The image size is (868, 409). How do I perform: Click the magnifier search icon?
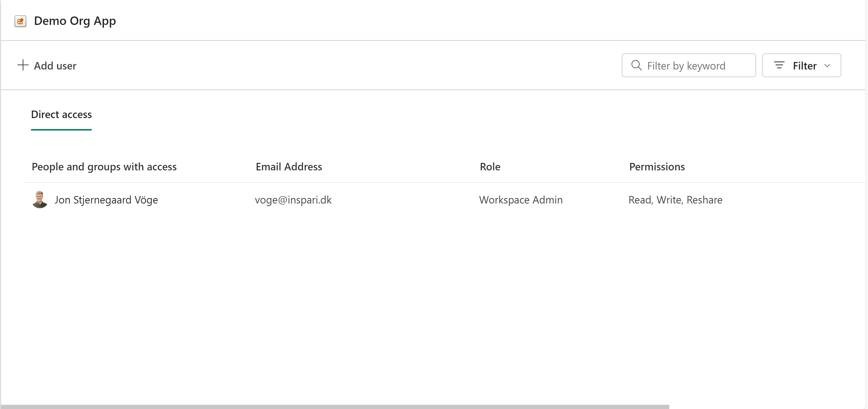[x=636, y=65]
